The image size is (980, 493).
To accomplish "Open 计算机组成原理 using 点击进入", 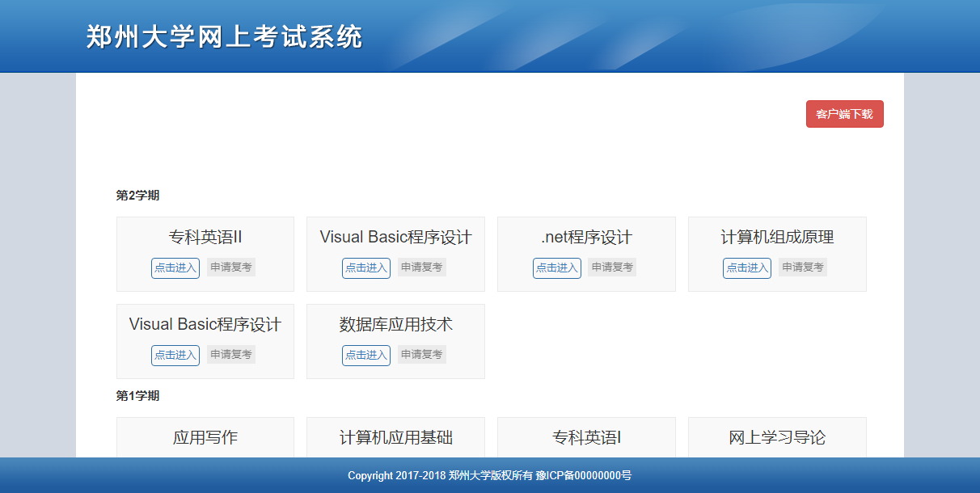I will click(x=746, y=268).
